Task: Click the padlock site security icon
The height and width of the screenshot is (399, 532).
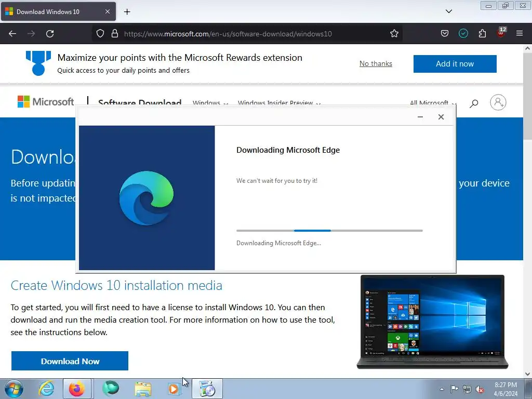Action: click(x=115, y=34)
